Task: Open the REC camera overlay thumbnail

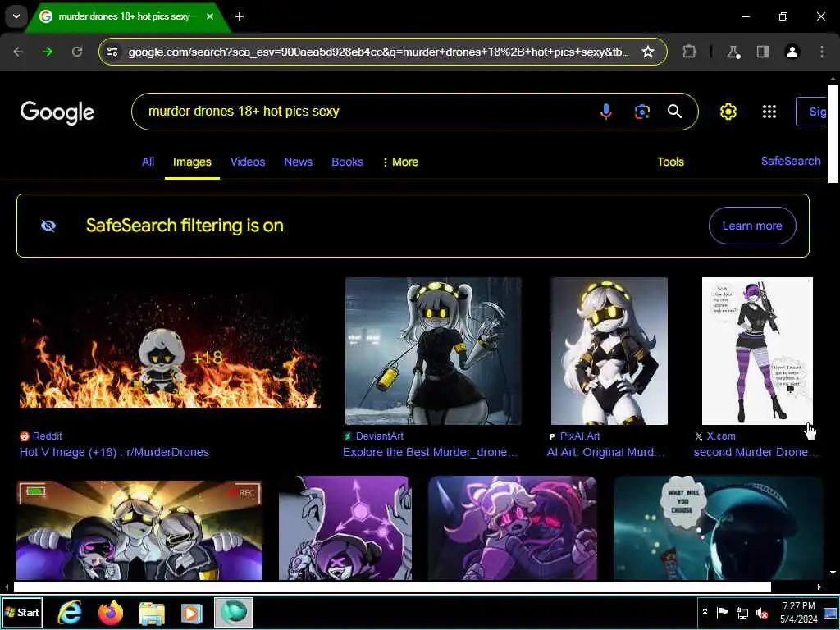Action: pos(139,530)
